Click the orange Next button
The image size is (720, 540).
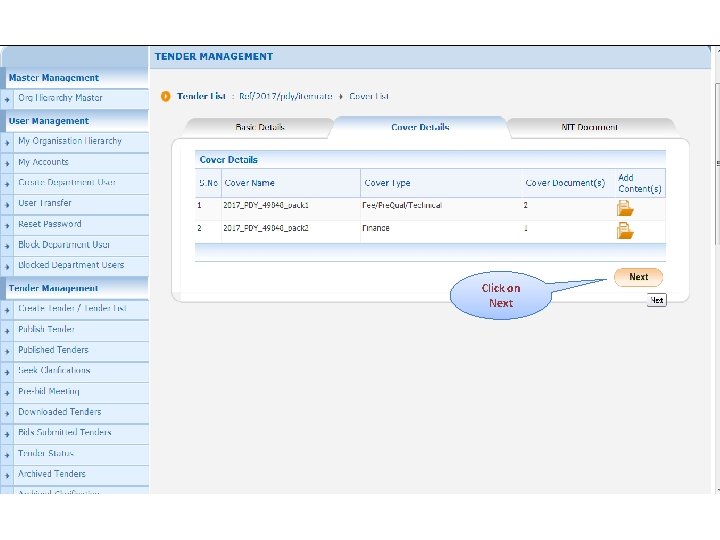pos(638,277)
